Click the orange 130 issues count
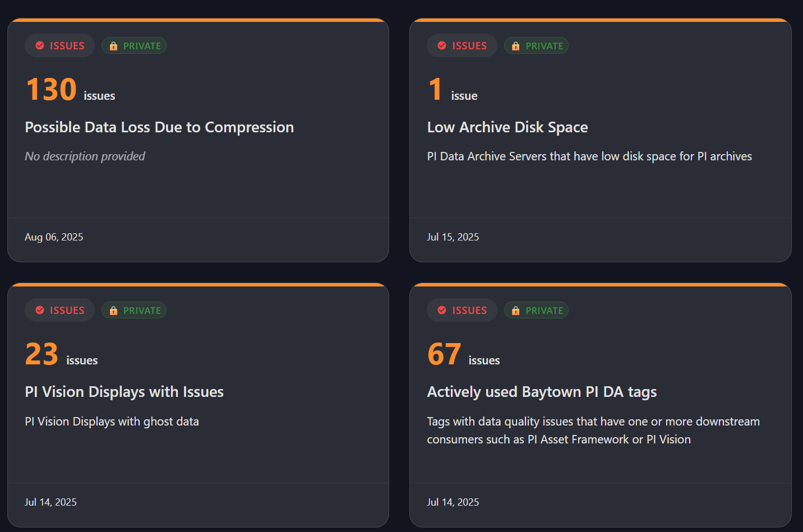Screen dimensions: 803x532 52,90
